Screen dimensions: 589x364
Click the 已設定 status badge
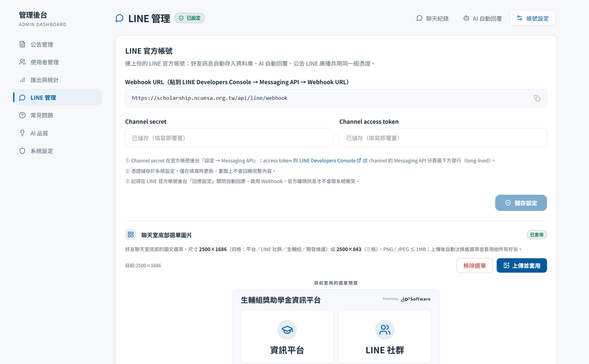click(x=189, y=18)
